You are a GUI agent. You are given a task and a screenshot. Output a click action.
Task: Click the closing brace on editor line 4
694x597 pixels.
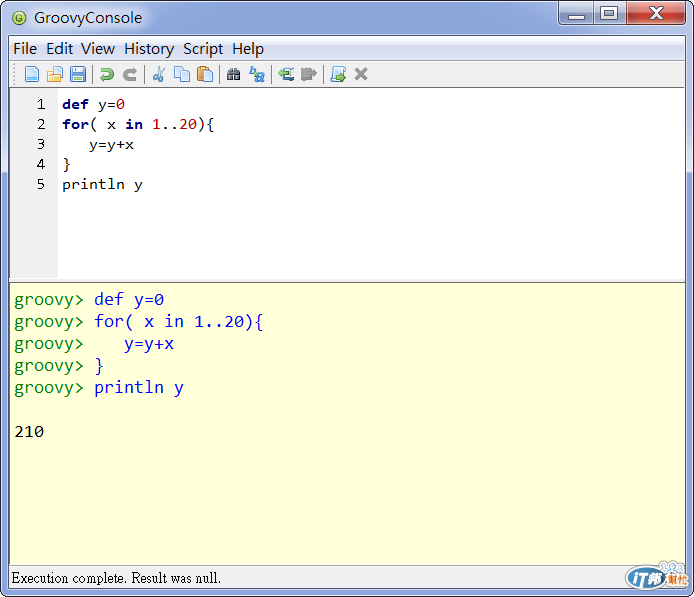[66, 165]
